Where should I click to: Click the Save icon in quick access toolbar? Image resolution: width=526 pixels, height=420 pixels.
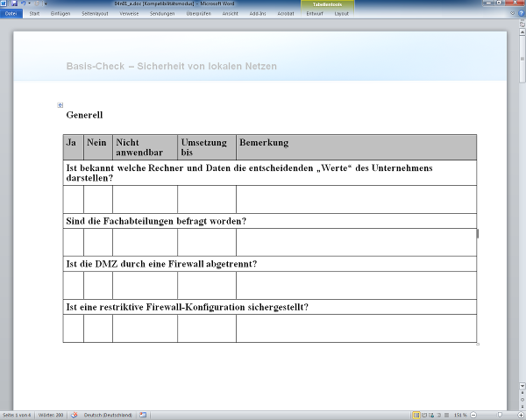coord(12,4)
